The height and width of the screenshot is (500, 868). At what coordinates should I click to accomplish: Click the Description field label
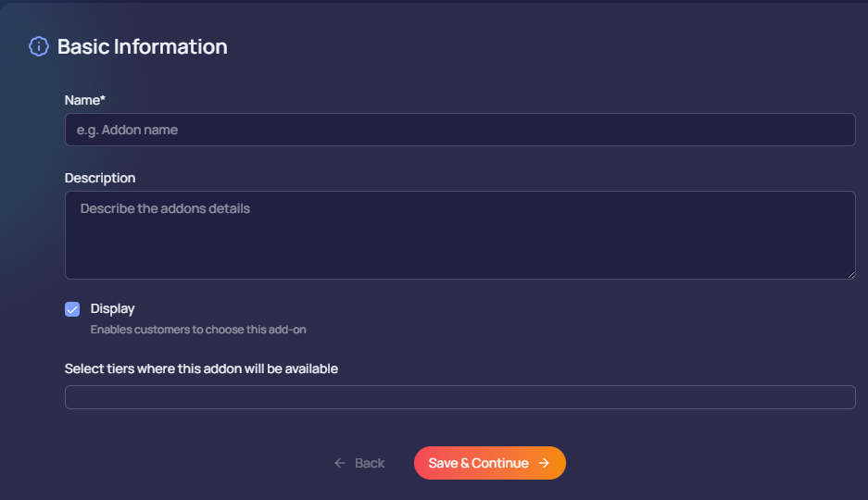100,178
